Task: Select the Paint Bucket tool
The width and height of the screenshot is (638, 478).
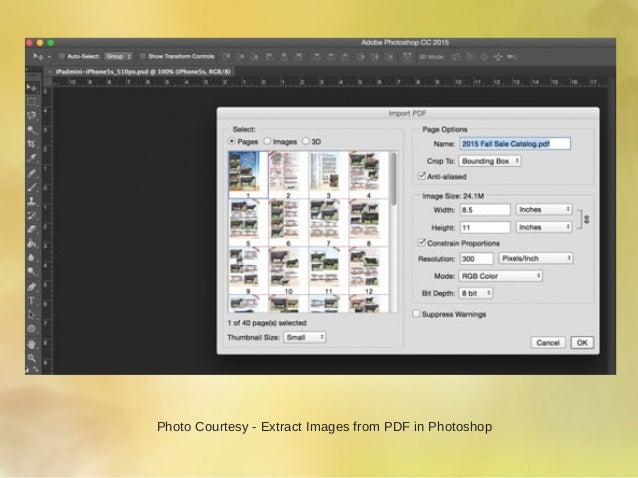Action: [32, 244]
